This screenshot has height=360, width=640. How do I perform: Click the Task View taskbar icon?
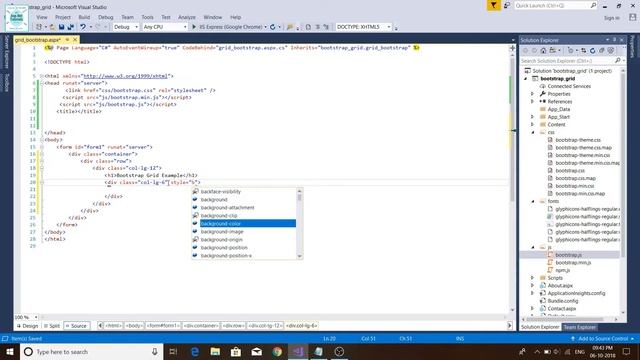173,351
